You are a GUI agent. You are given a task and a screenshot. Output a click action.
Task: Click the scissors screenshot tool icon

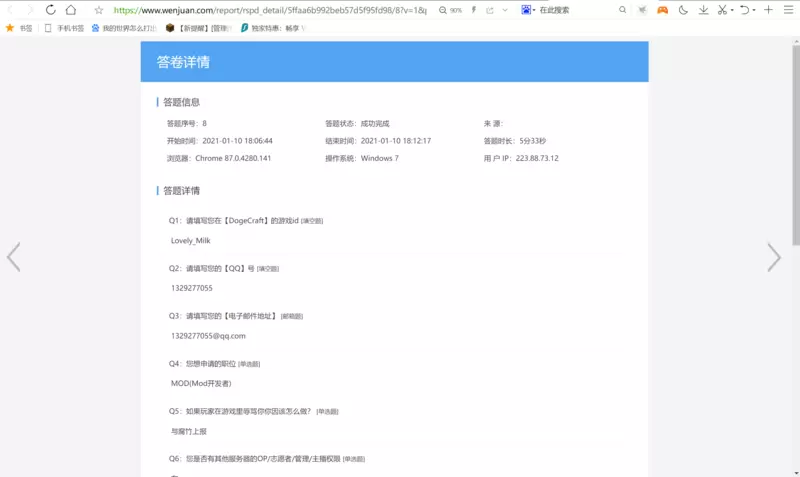[x=722, y=10]
